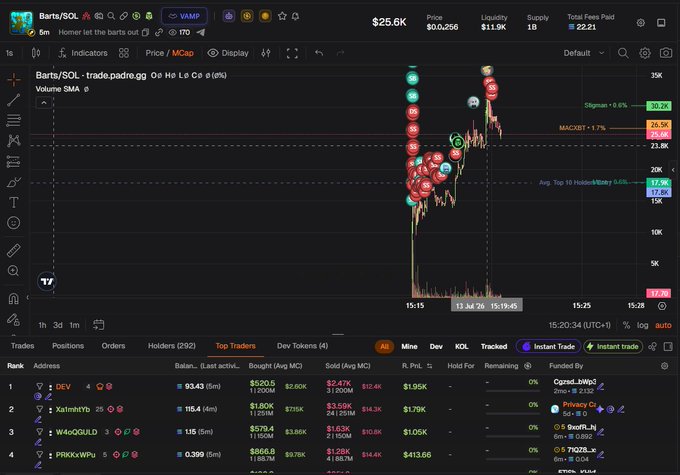Open the candlestick chart type selector

click(36, 53)
